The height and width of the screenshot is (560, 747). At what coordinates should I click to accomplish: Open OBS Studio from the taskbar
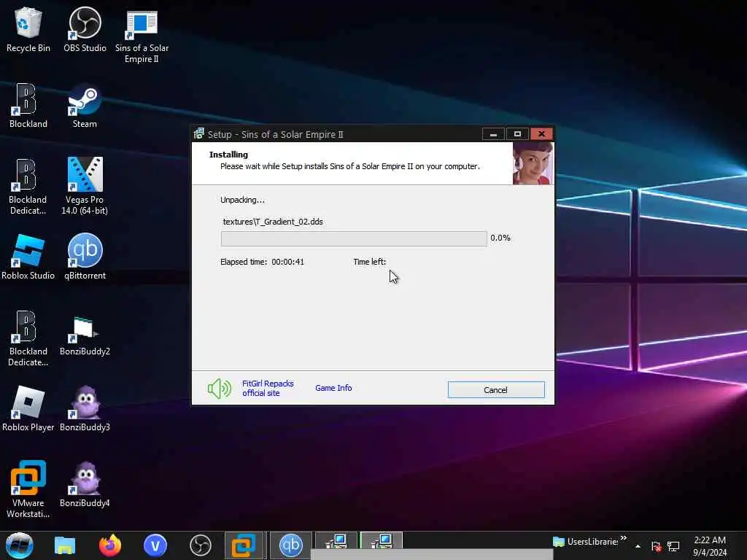(x=201, y=545)
